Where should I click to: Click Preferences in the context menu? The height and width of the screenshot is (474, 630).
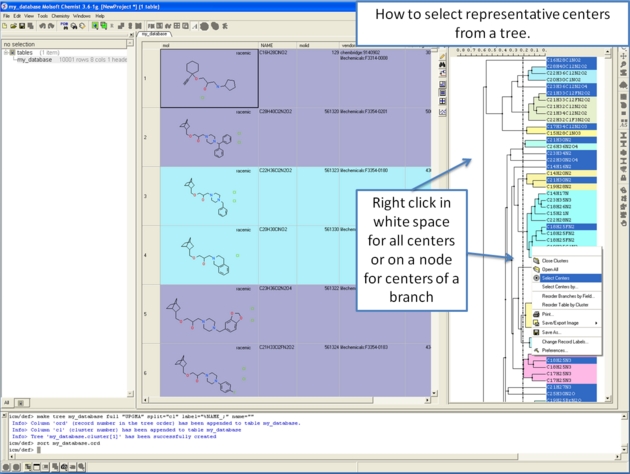click(555, 351)
